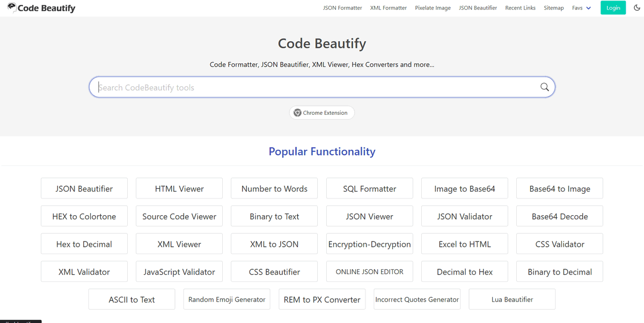Click the Popular Functionality heading
The width and height of the screenshot is (644, 323).
tap(322, 151)
